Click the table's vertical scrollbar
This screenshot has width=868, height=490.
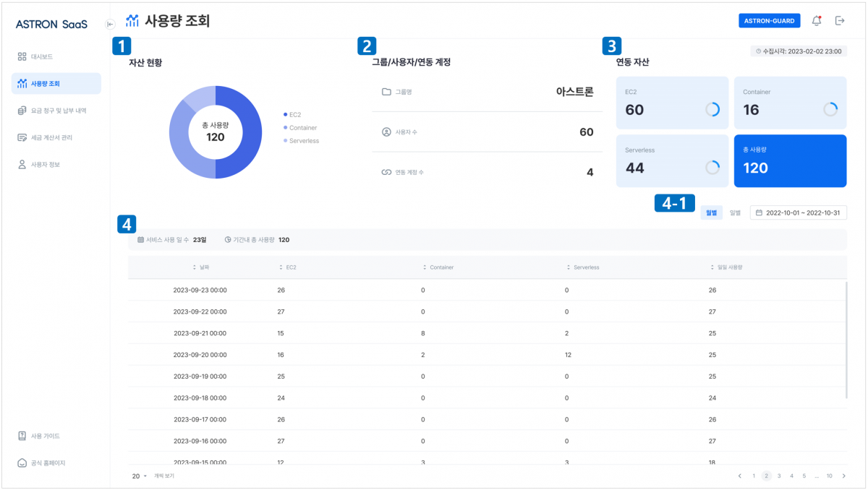click(846, 340)
